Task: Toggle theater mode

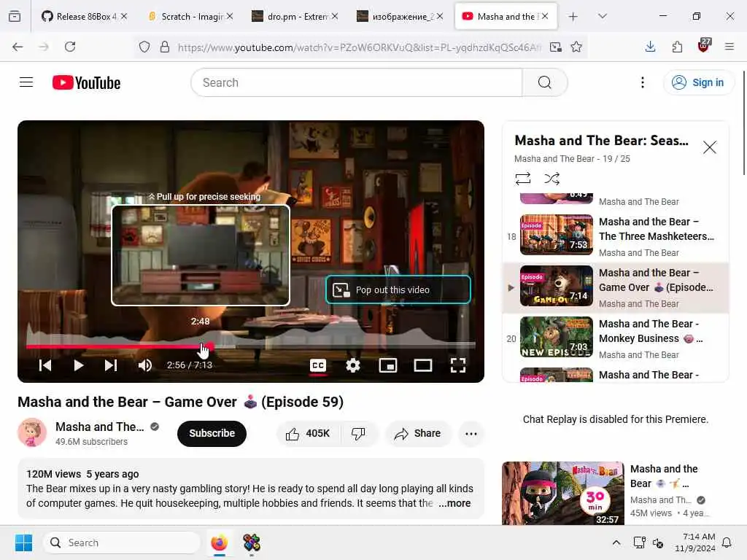Action: 422,365
